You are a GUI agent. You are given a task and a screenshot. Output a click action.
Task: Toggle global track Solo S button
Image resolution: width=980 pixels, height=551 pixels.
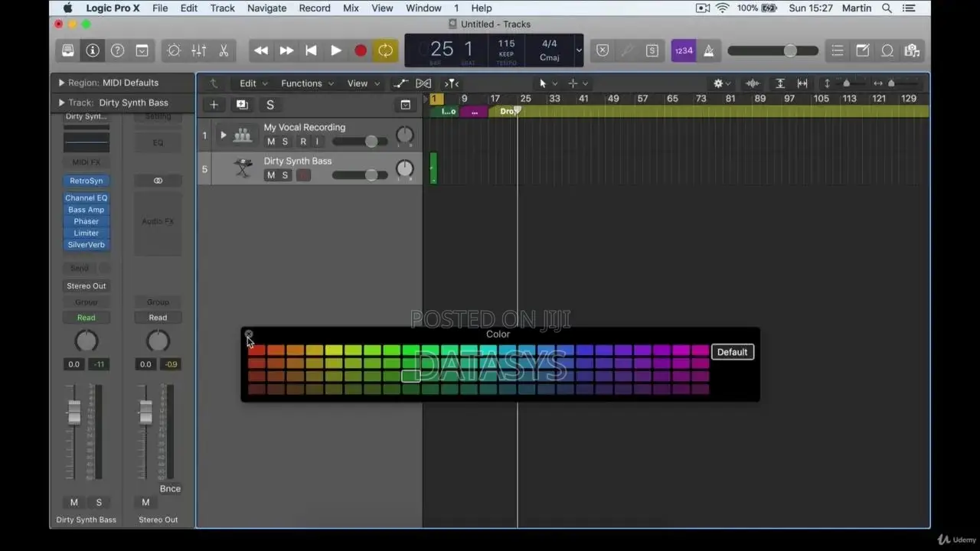pyautogui.click(x=269, y=105)
